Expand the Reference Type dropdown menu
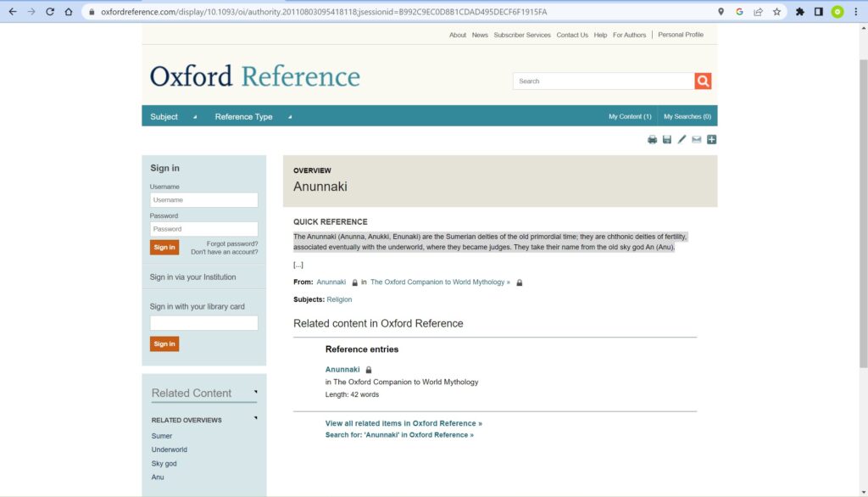The width and height of the screenshot is (868, 497). 253,117
